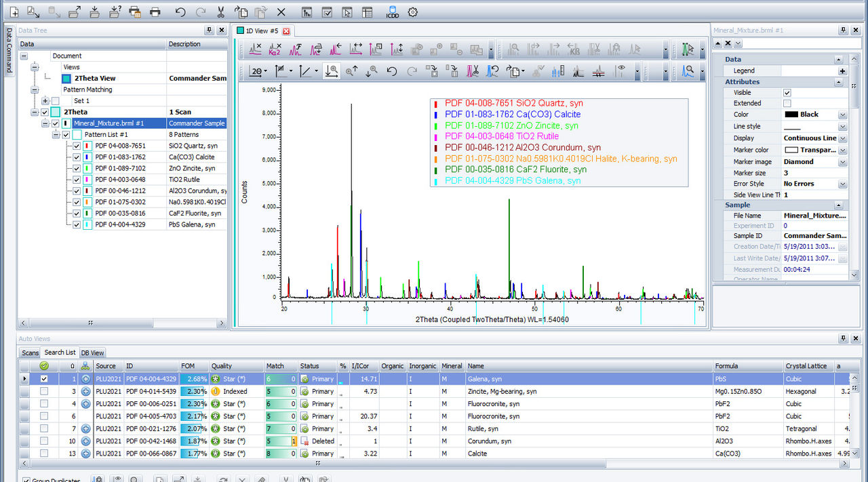The width and height of the screenshot is (868, 482).
Task: Open the Display dropdown showing Continuous Line
Action: 841,138
